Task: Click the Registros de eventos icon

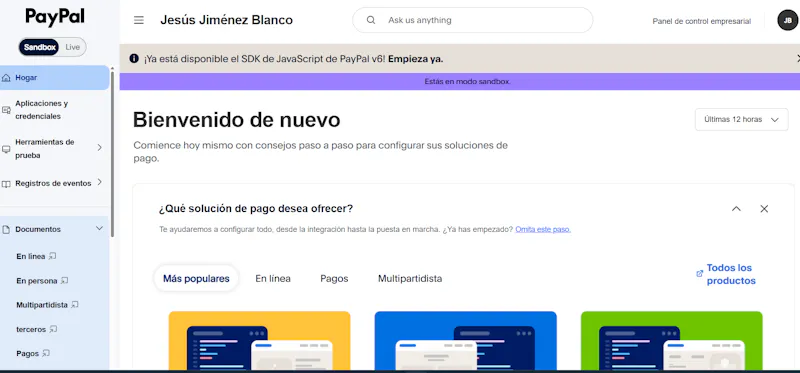Action: click(x=6, y=184)
